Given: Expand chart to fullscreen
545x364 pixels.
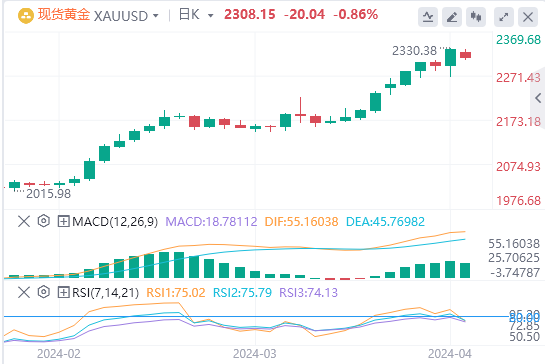Looking at the screenshot, I should (504, 16).
